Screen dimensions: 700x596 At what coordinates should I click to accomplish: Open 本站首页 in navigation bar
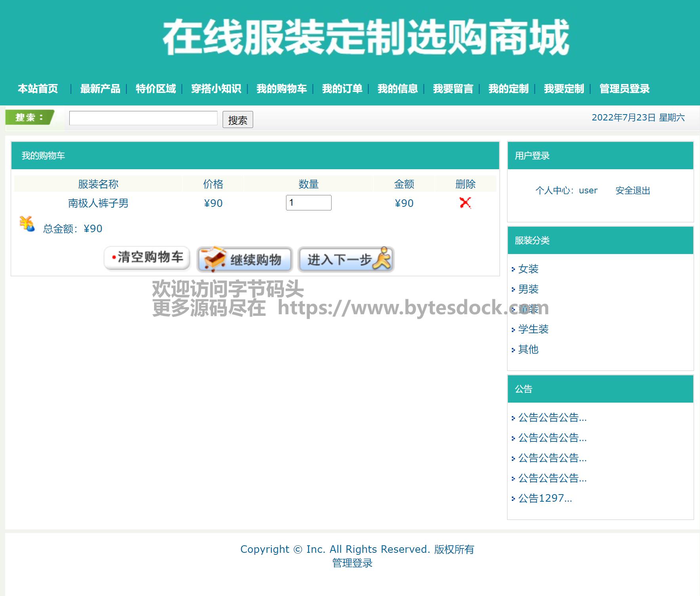pos(38,89)
